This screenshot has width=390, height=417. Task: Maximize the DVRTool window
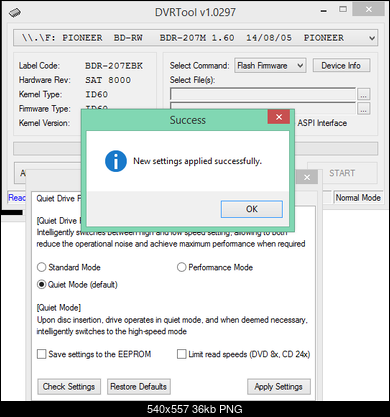[343, 10]
